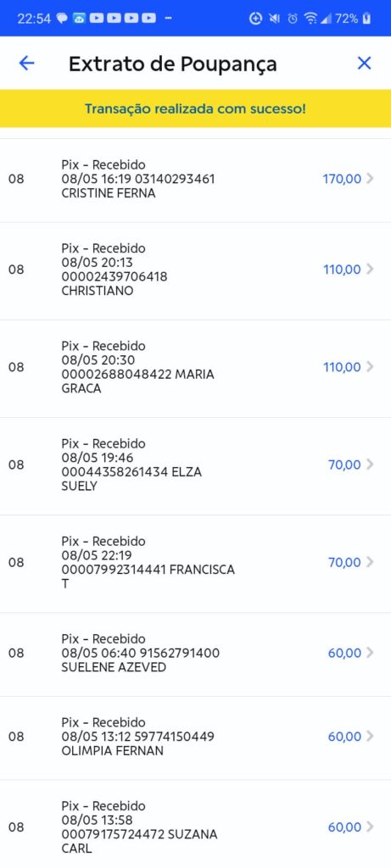
Task: Tap the success message yellow banner
Action: click(x=195, y=108)
